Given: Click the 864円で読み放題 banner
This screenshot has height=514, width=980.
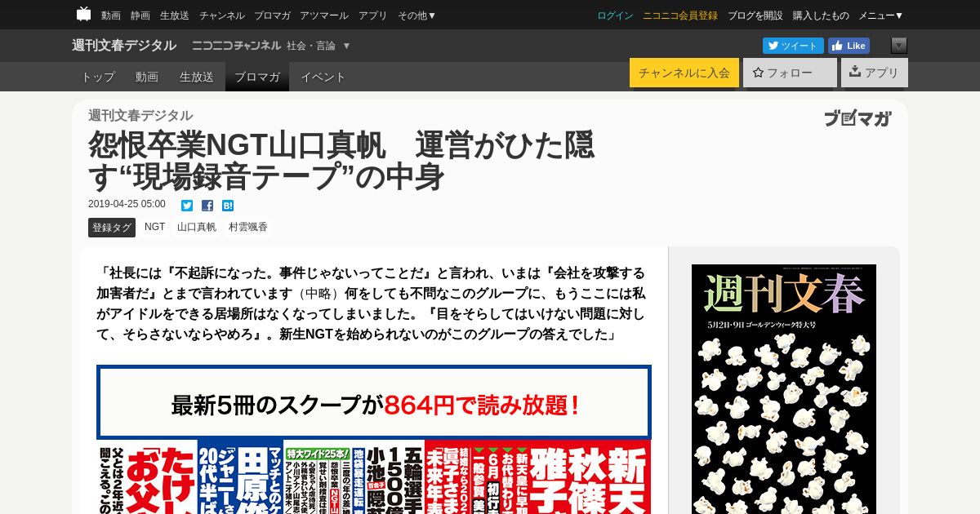Looking at the screenshot, I should tap(374, 403).
